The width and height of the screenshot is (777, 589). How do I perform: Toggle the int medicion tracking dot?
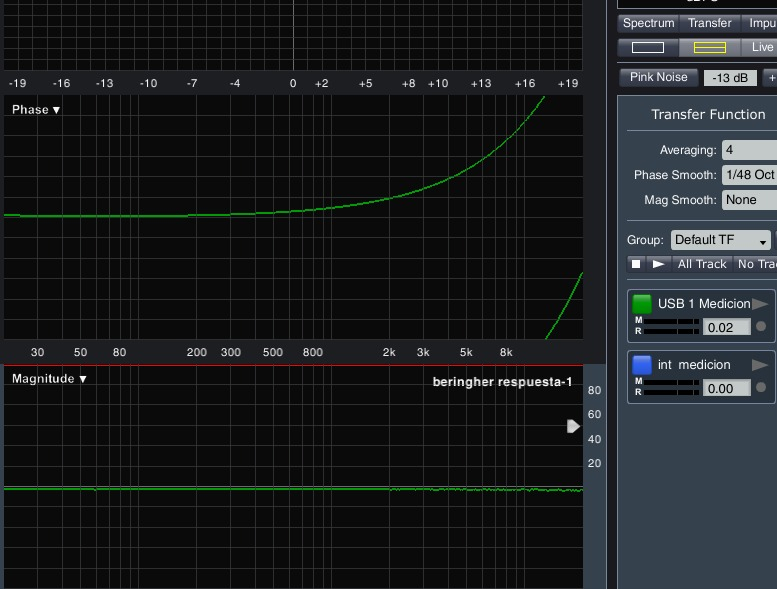coord(761,387)
